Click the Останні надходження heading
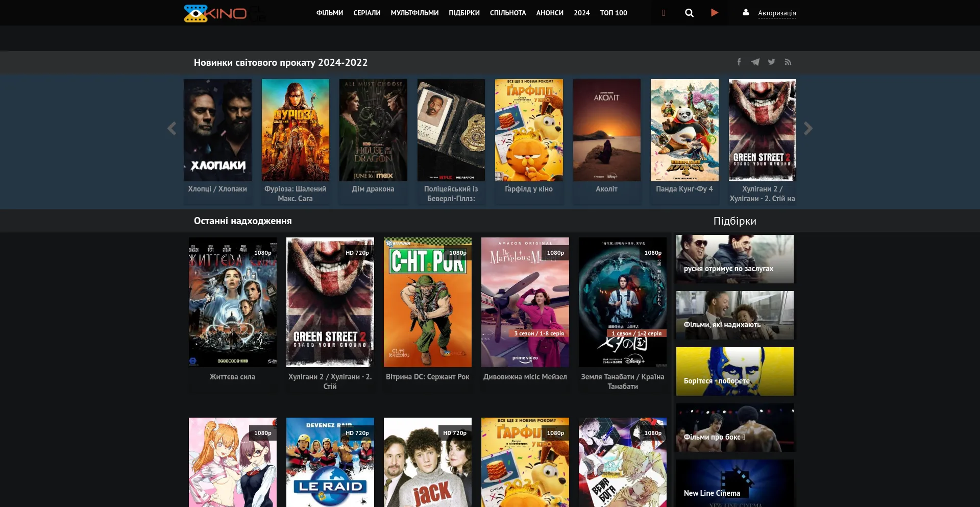The width and height of the screenshot is (980, 507). tap(243, 221)
